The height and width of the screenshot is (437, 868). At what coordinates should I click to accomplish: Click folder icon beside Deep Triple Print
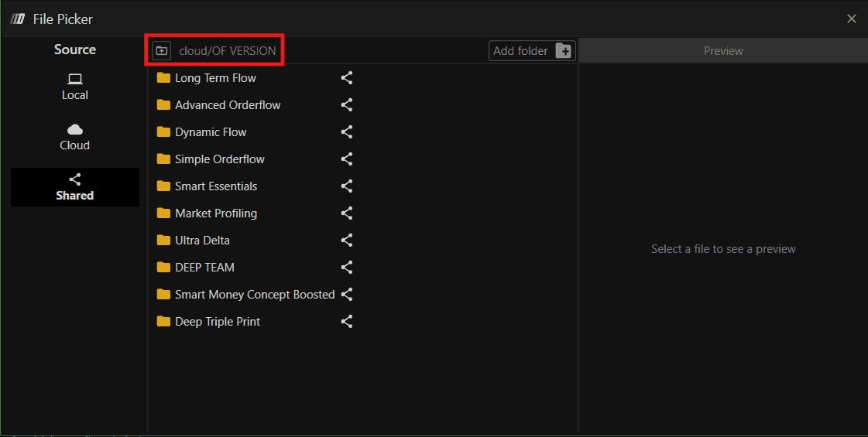(x=163, y=322)
